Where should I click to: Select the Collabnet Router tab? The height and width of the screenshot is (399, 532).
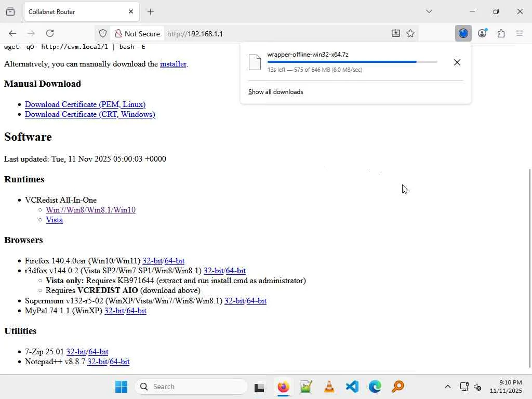pos(82,11)
